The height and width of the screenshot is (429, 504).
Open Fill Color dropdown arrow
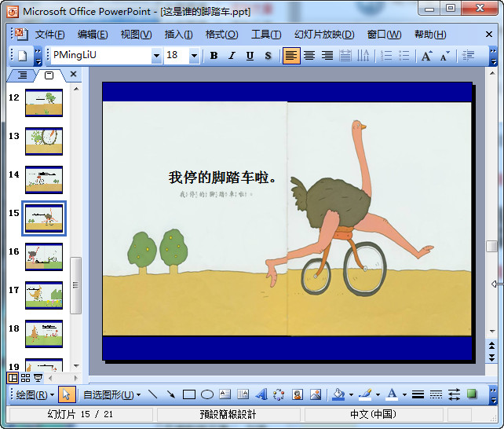tap(351, 395)
